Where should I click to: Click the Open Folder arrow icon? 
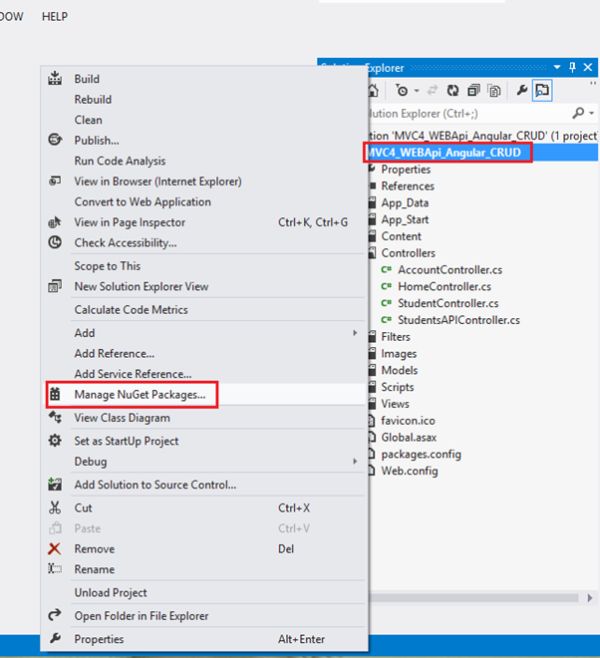click(x=55, y=616)
